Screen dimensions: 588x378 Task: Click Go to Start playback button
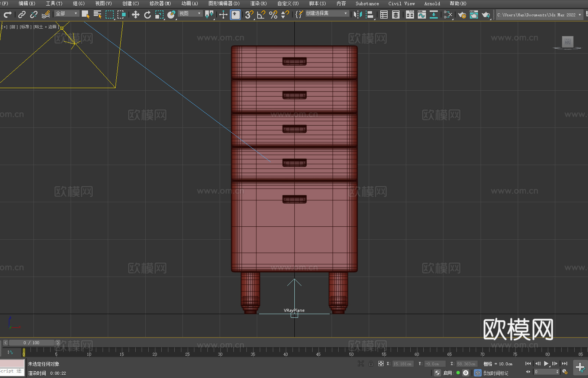click(528, 364)
